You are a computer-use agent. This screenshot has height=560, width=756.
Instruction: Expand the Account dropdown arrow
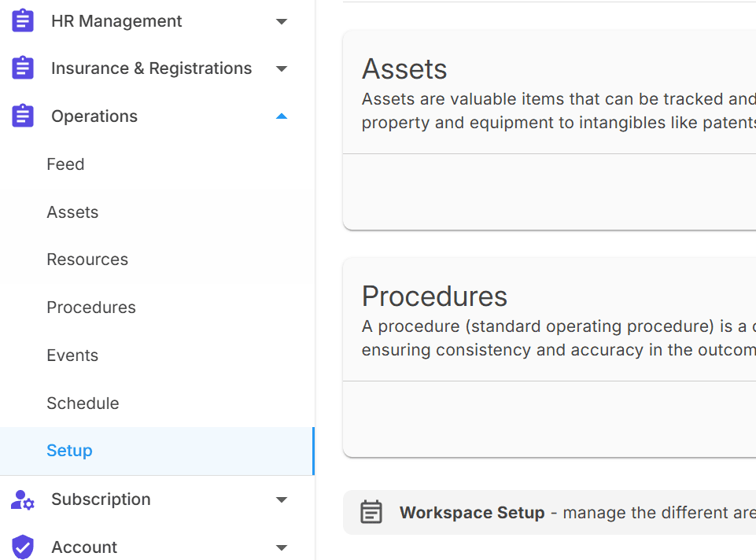pos(282,547)
